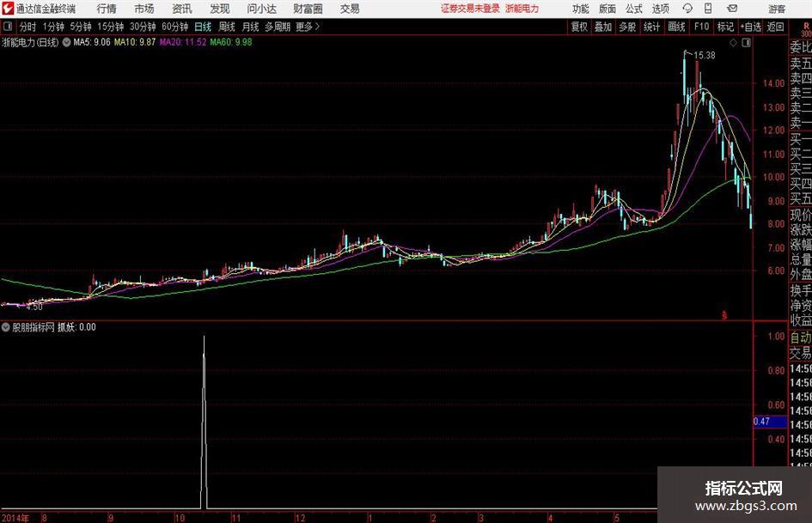Viewport: 812px width, 523px height.
Task: Open the 发现 menu
Action: (220, 9)
